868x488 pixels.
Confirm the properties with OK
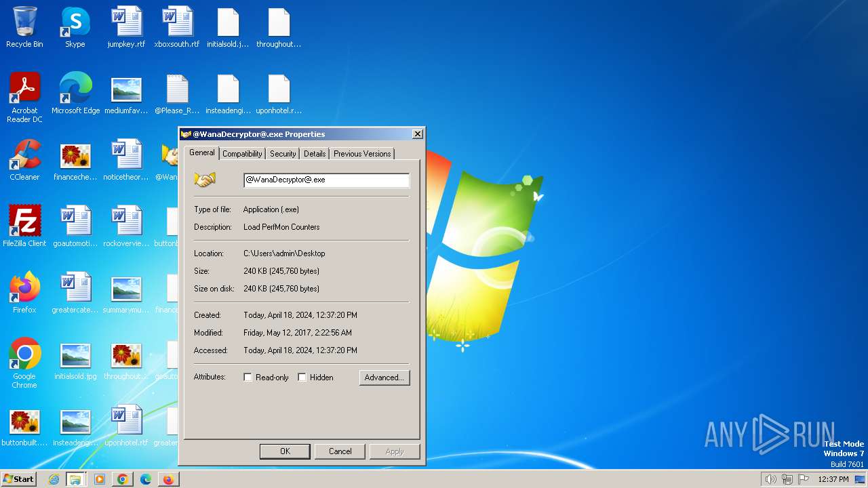pos(285,451)
